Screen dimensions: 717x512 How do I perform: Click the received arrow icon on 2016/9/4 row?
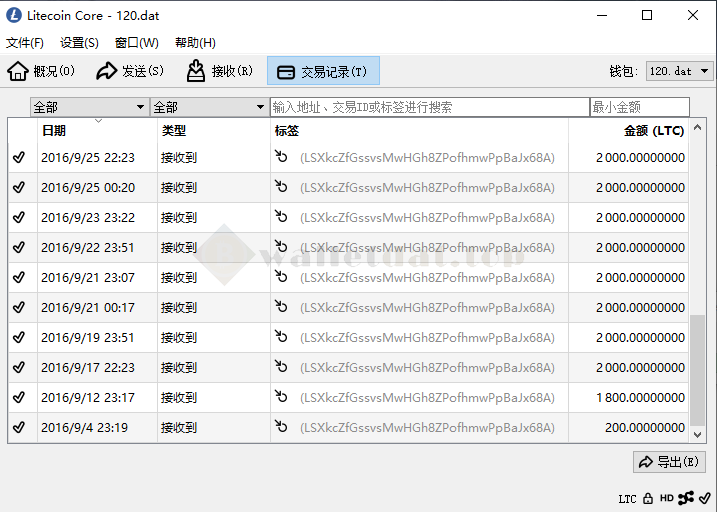tap(281, 427)
